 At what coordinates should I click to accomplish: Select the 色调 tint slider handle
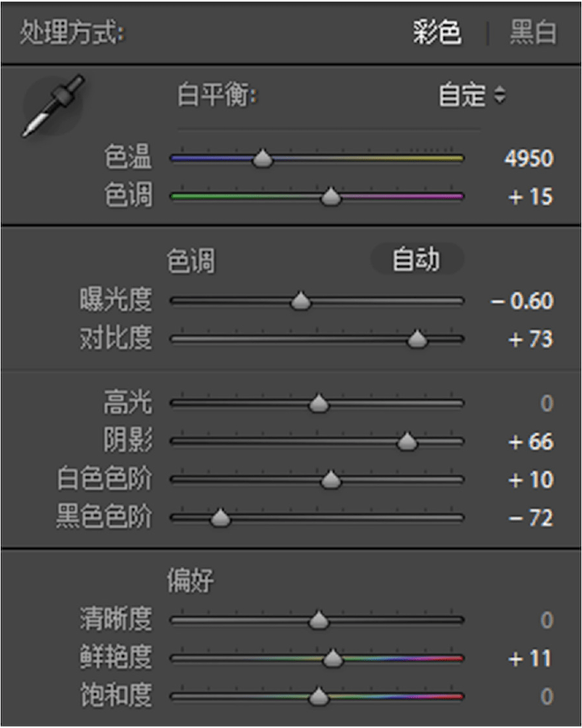pos(331,195)
